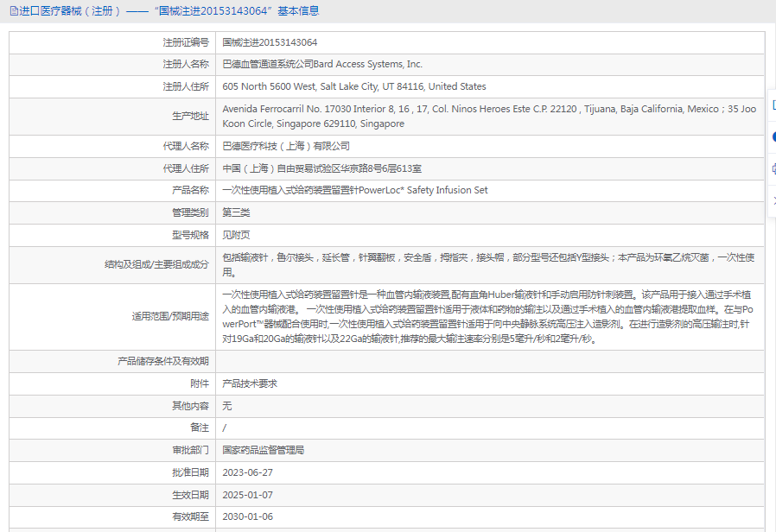This screenshot has width=776, height=532.
Task: Click the '国械注进20153143064' text in the title bar
Action: pyautogui.click(x=213, y=11)
